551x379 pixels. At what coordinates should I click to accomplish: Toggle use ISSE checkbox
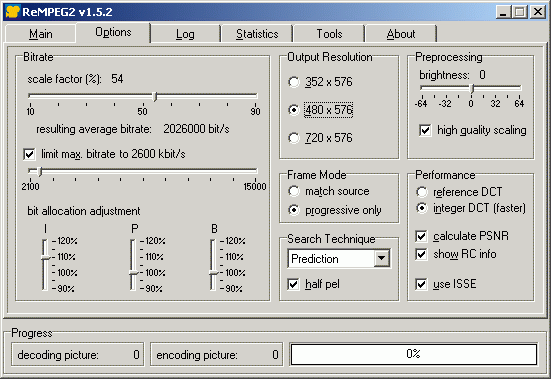(421, 284)
